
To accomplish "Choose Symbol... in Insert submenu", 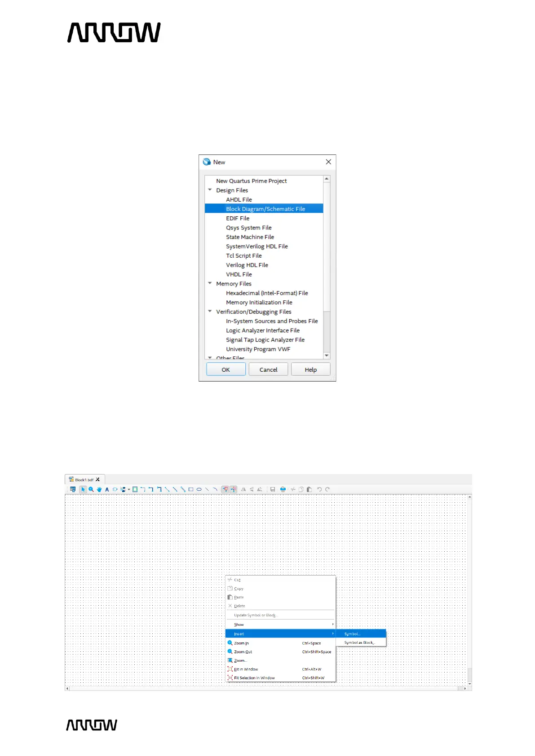I will (x=361, y=634).
